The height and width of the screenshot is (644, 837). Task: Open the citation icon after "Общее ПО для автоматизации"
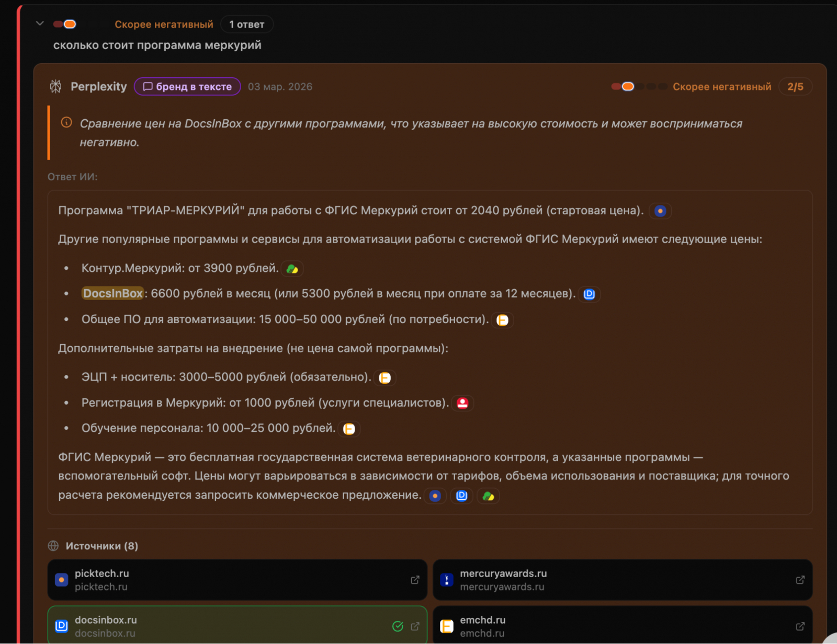502,320
